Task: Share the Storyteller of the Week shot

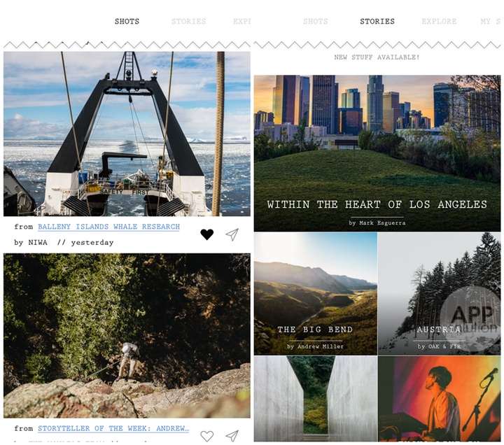Action: [x=232, y=436]
